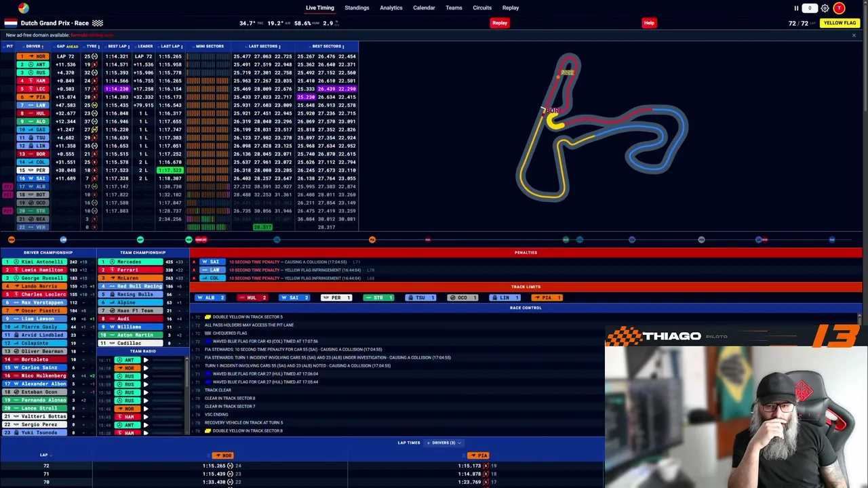Open the Standings tab
Image resolution: width=868 pixels, height=488 pixels.
coord(357,8)
